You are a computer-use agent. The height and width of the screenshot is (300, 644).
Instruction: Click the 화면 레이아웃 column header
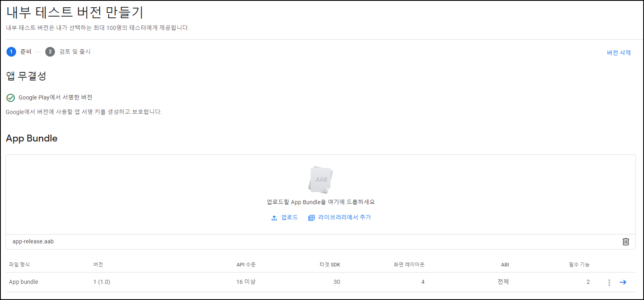pyautogui.click(x=409, y=264)
